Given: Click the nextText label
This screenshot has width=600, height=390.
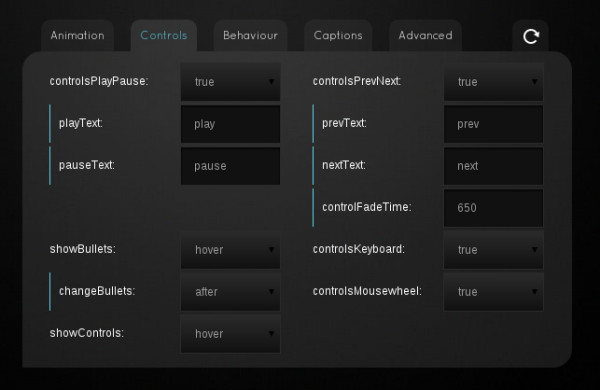Looking at the screenshot, I should (344, 165).
